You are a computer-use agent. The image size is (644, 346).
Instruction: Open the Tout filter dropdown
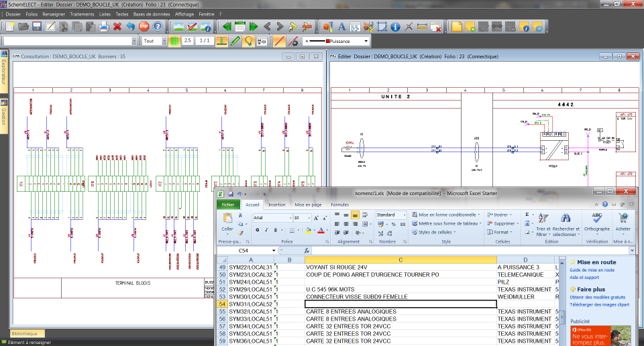[164, 41]
